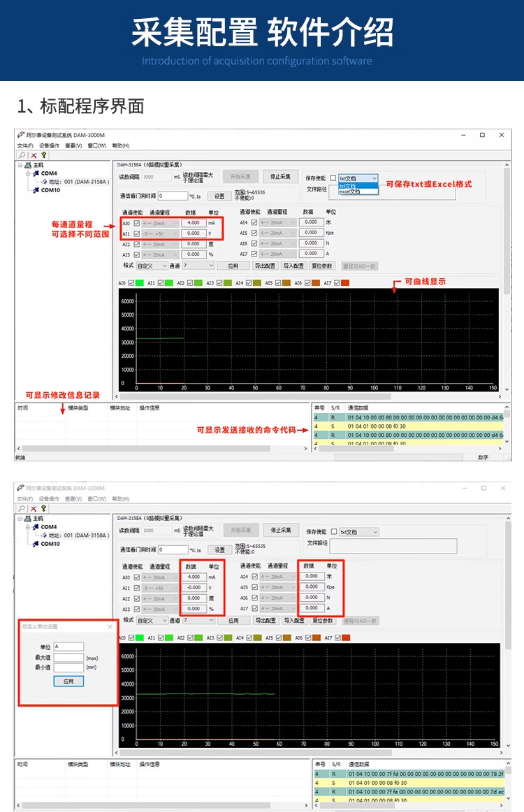524x812 pixels.
Task: Select the COM4 port icon in the upper window tree
Action: click(36, 173)
